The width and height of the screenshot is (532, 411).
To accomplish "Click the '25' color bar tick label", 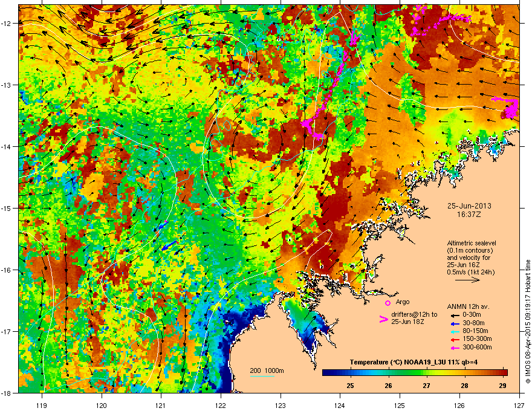I will click(350, 386).
